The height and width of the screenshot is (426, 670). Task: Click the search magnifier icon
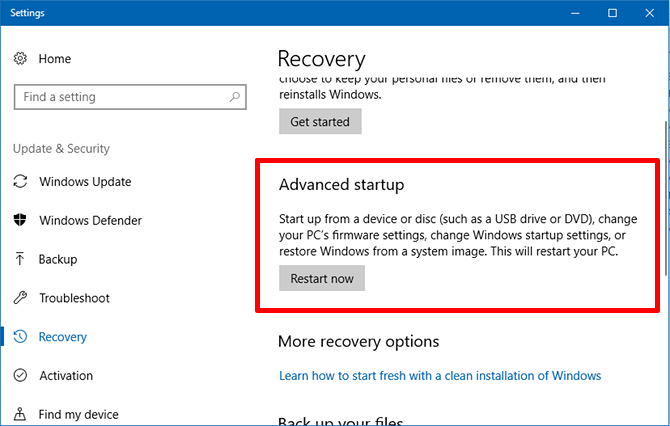(x=235, y=97)
